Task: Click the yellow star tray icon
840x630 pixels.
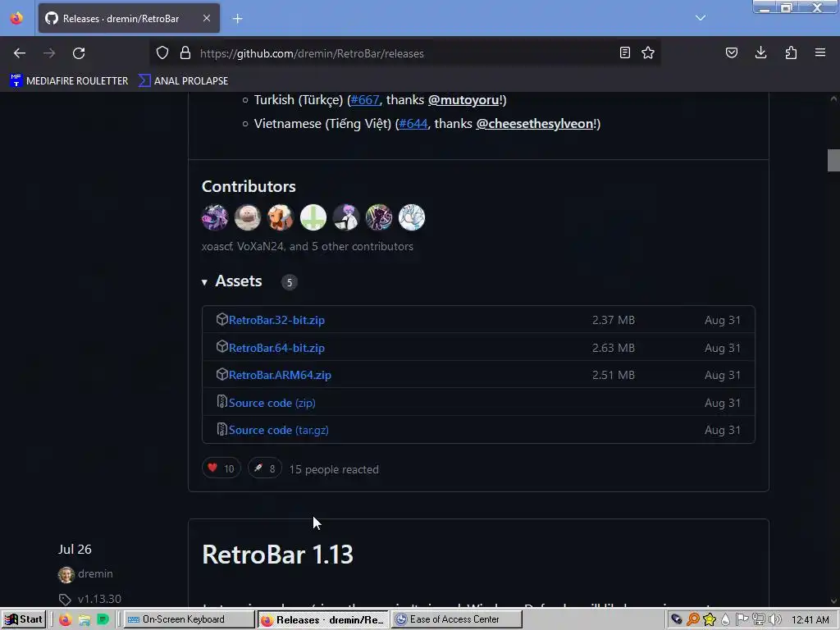Action: [x=710, y=620]
